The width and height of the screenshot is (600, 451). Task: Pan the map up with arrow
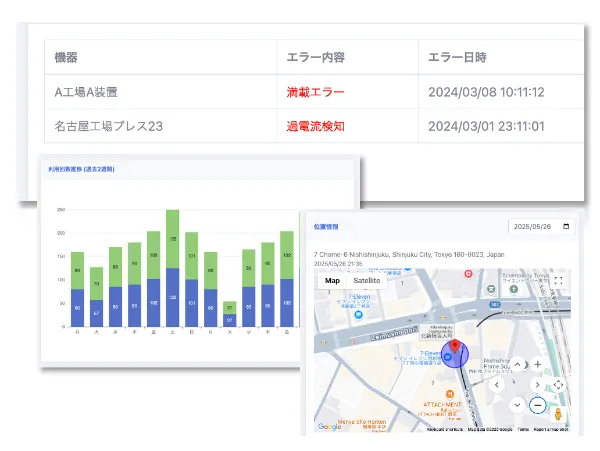(x=517, y=365)
